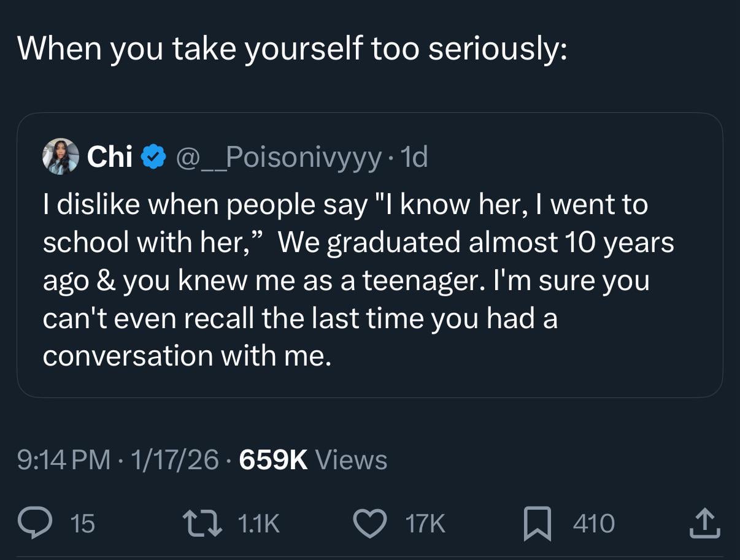Click the display name Chi

coord(110,158)
